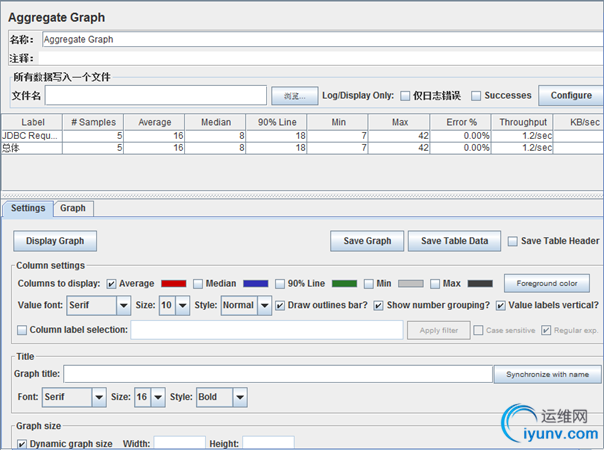Click the Apply filter button

(x=439, y=331)
